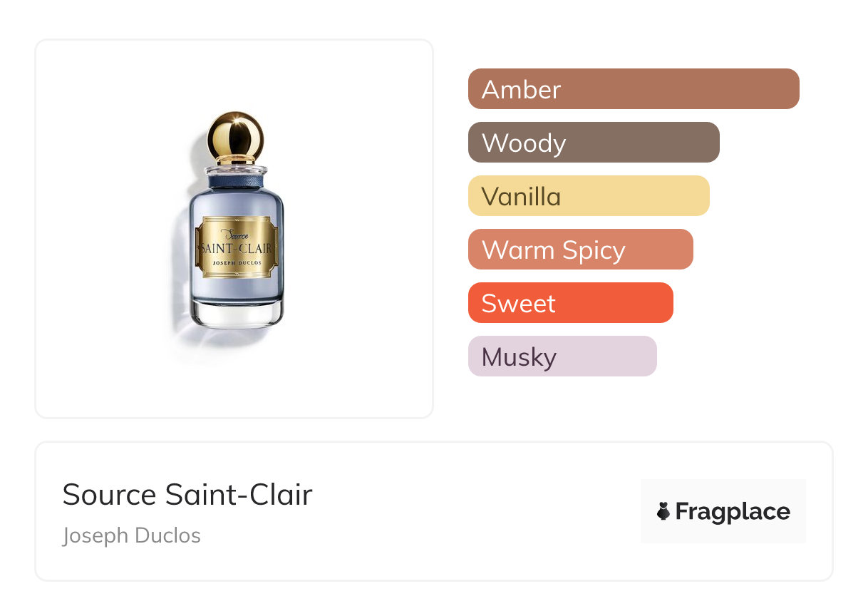Viewport: 868px width, 616px height.
Task: Click the gold neck ring beneath the cap
Action: click(235, 160)
